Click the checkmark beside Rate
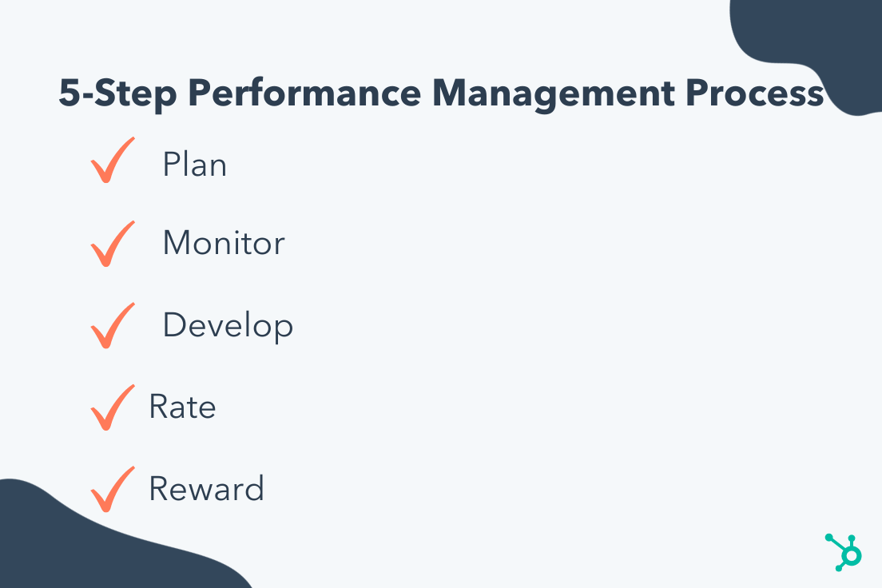 (113, 407)
